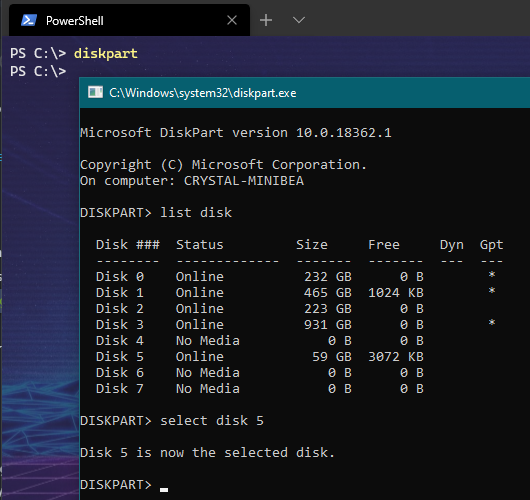Click the computer name 'CRYSTAL-MINIBEA'

(x=244, y=181)
